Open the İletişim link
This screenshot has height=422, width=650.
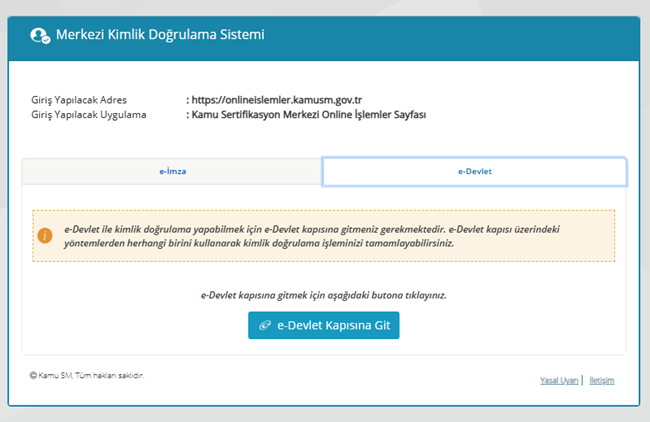[601, 381]
